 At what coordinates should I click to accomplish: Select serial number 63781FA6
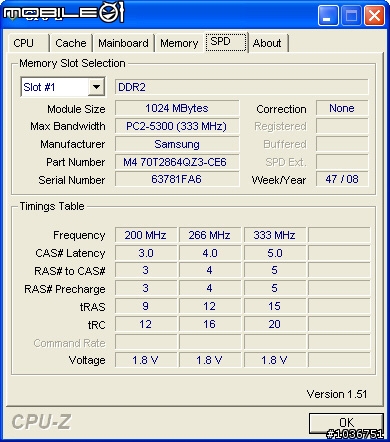coord(177,179)
